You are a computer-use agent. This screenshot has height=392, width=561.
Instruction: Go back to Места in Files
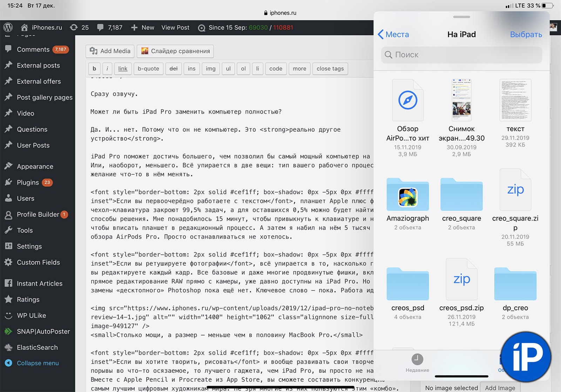[x=393, y=34]
